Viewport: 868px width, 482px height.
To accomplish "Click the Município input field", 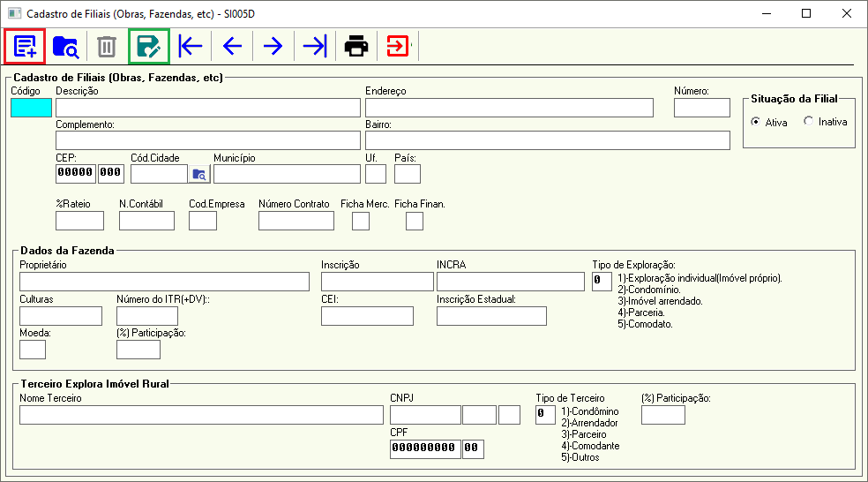I will click(x=287, y=174).
